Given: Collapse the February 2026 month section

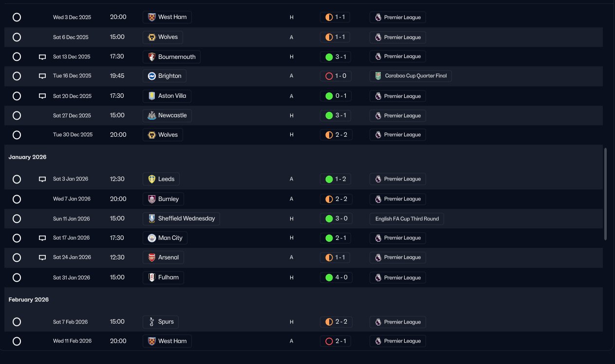Looking at the screenshot, I should [29, 300].
